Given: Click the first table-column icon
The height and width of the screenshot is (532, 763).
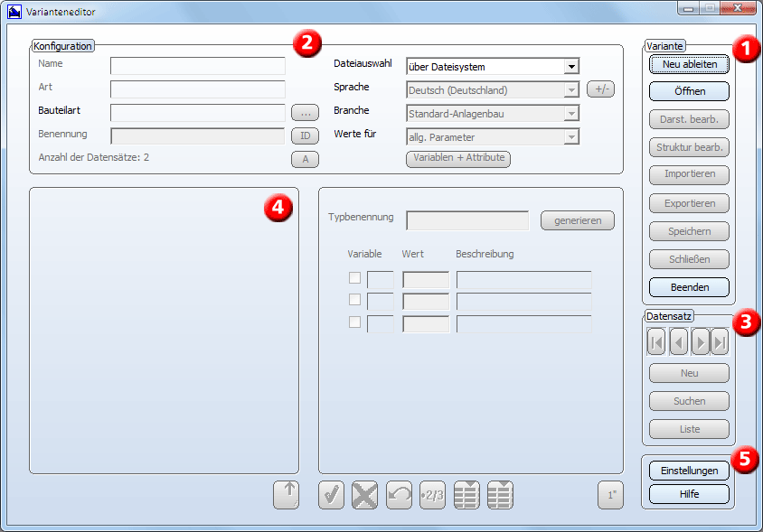Looking at the screenshot, I should [466, 495].
